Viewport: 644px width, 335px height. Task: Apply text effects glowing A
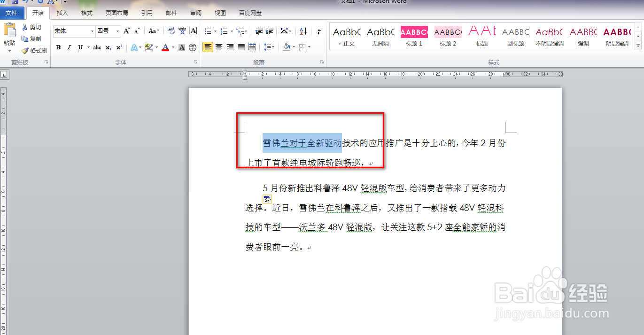point(134,47)
